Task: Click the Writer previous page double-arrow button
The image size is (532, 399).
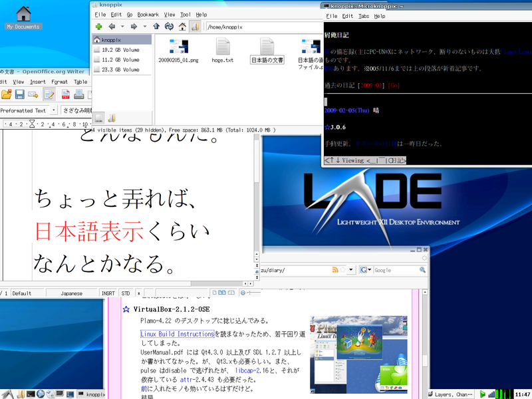Action: tap(257, 265)
